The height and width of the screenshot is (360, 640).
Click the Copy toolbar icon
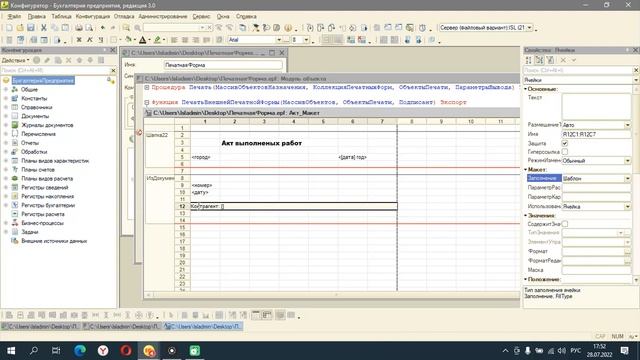[54, 28]
